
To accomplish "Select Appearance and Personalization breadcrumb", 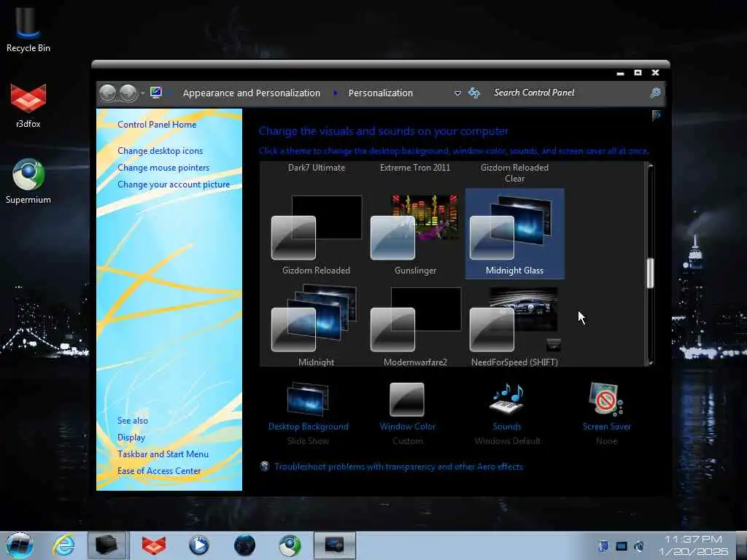I will 252,93.
